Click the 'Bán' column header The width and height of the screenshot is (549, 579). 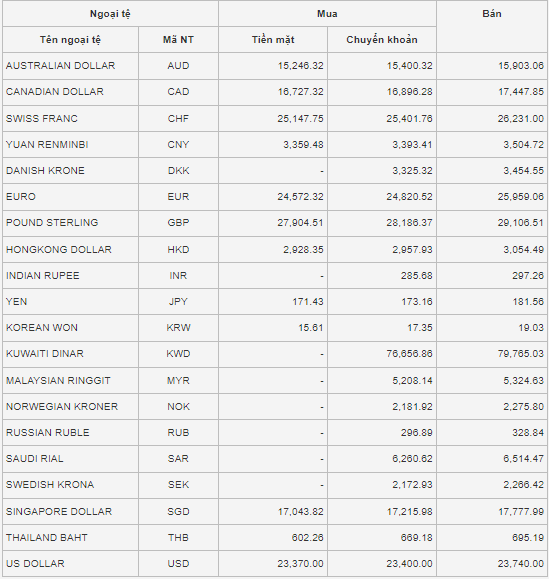(x=492, y=14)
